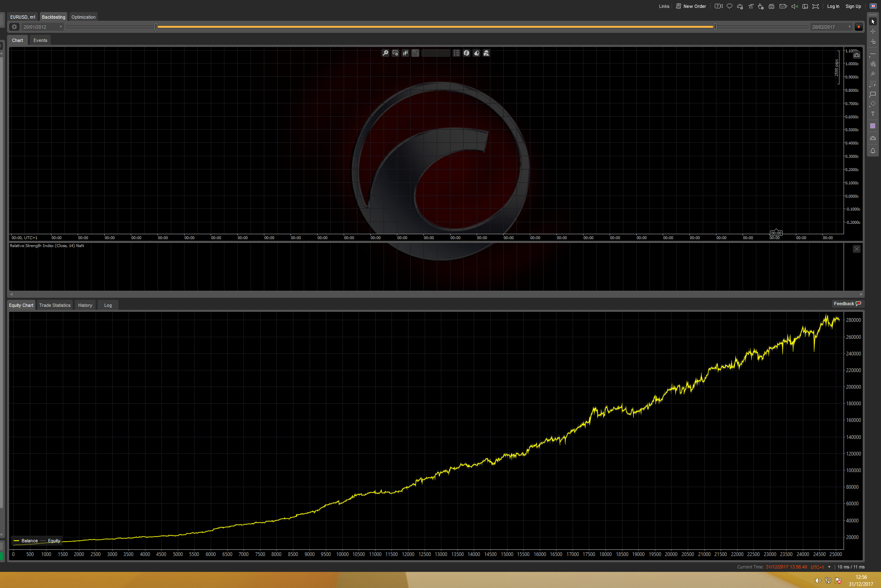This screenshot has height=588, width=881.
Task: Select equidistant channel tool
Action: pyautogui.click(x=873, y=64)
